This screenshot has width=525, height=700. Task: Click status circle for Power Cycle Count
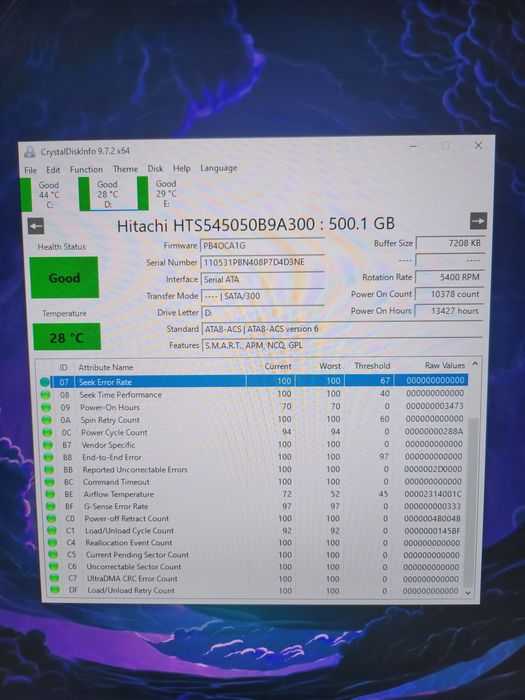coord(48,432)
